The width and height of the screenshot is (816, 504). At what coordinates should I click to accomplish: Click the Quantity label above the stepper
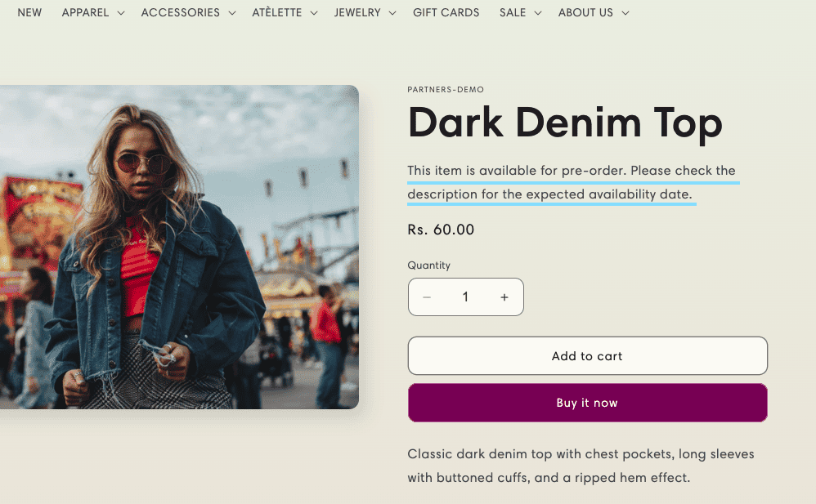pyautogui.click(x=428, y=265)
